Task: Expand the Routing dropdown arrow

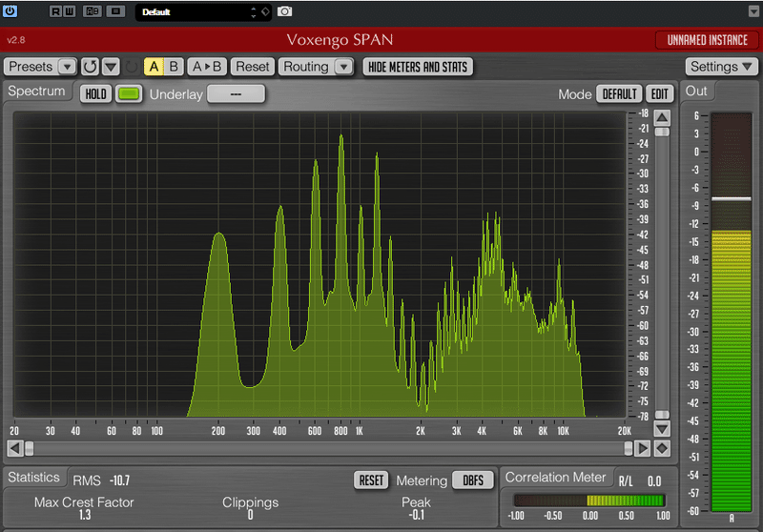Action: (344, 67)
